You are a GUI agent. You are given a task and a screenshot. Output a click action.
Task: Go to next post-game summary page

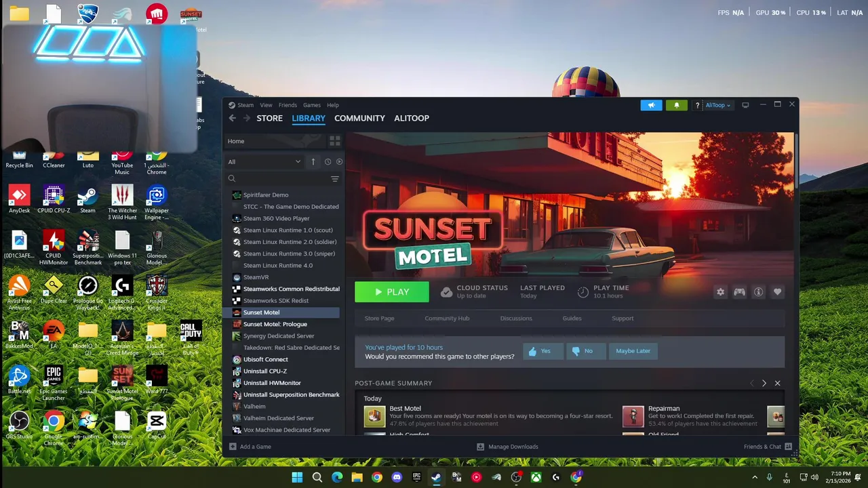click(764, 384)
